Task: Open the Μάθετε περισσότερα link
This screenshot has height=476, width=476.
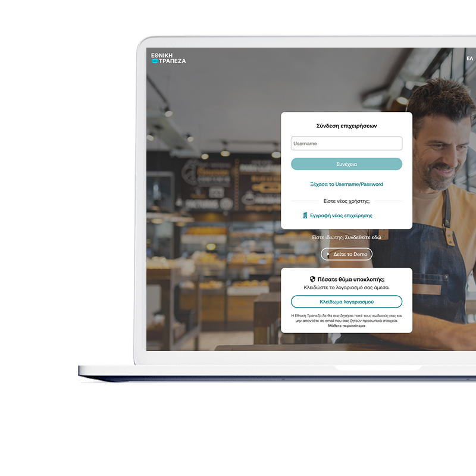Action: (346, 326)
